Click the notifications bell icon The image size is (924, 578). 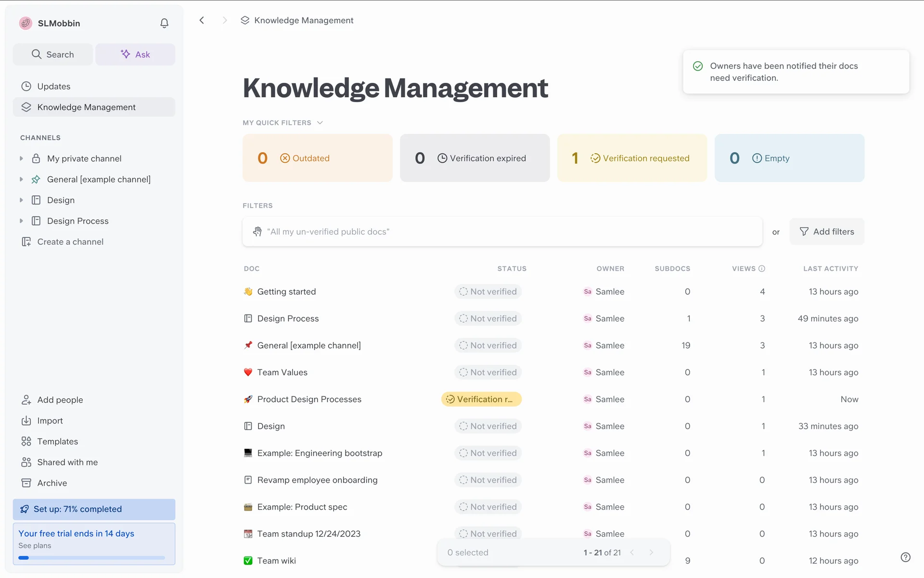tap(164, 23)
